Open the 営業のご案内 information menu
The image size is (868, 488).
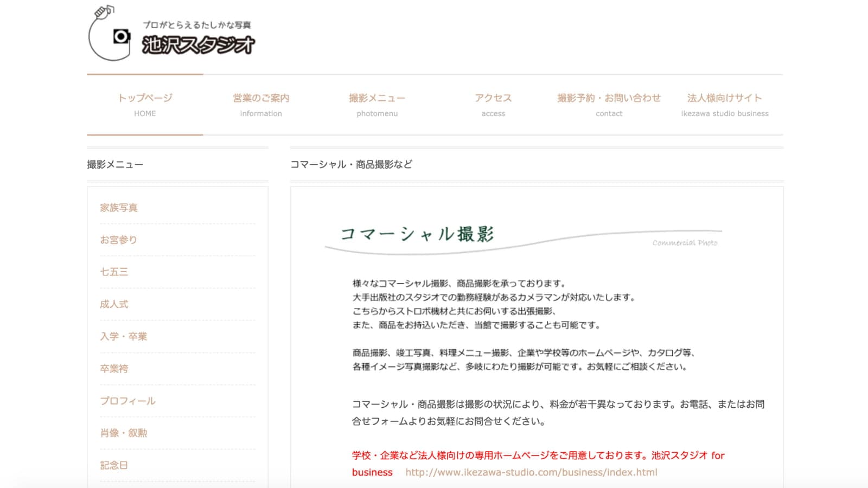point(261,105)
